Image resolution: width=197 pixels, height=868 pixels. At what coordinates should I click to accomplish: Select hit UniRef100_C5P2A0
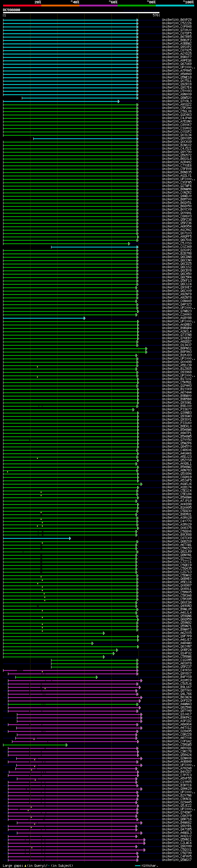(177, 108)
